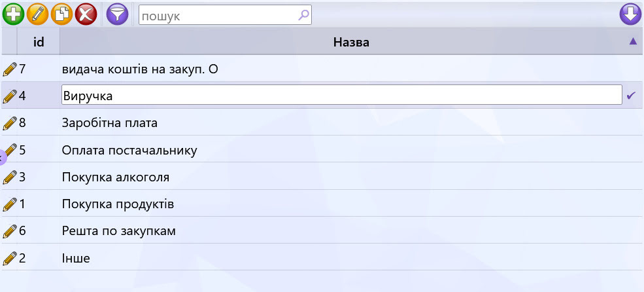
Task: Click pencil icon for row Інше
Action: click(10, 259)
